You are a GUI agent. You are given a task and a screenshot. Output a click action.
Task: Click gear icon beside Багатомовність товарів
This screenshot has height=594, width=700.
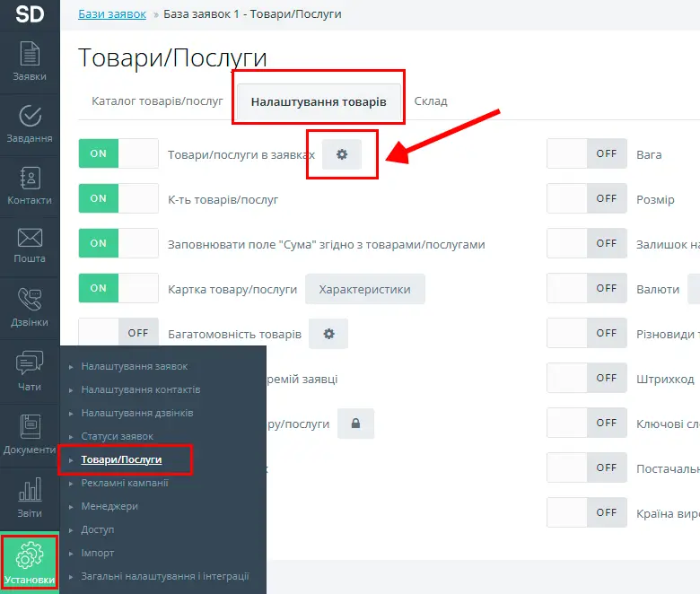(x=328, y=334)
